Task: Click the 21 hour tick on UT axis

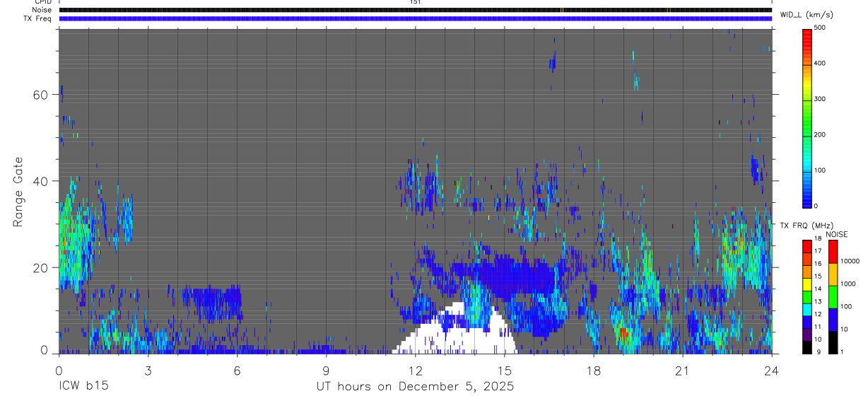Action: point(683,370)
